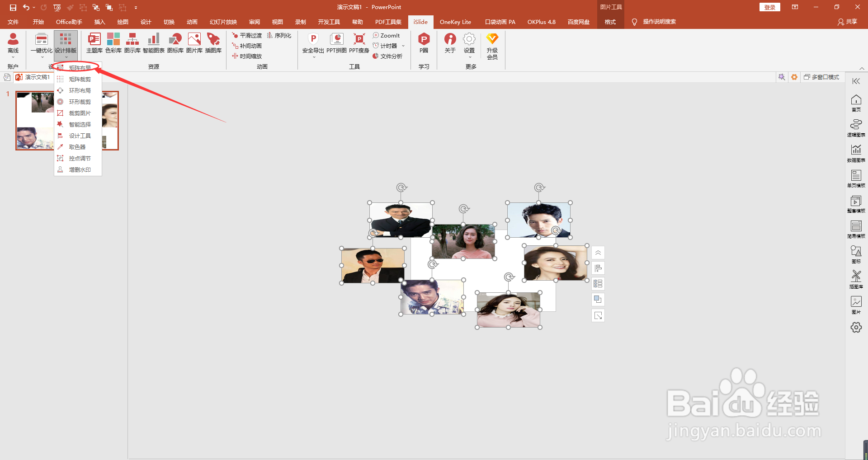
Task: Save the presentation from quick access toolbar
Action: [x=13, y=7]
